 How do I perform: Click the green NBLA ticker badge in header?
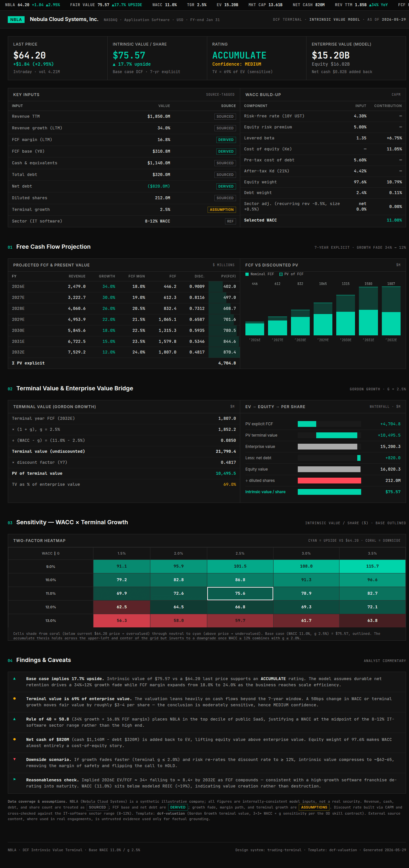pyautogui.click(x=16, y=19)
